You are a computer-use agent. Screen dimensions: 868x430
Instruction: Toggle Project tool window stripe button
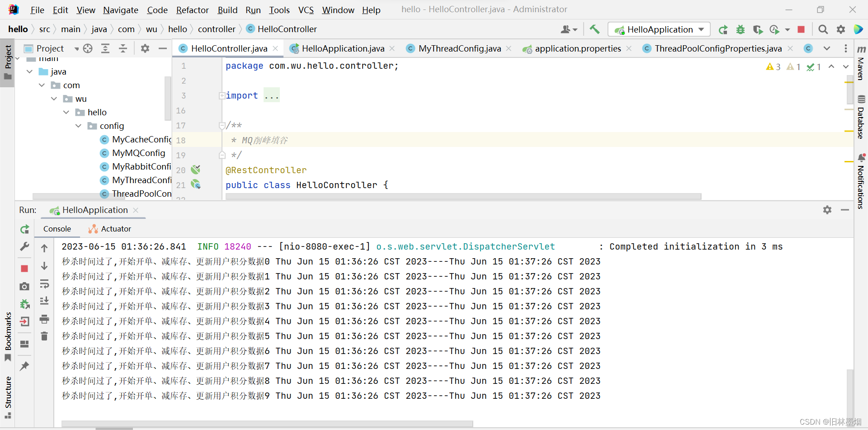pos(8,62)
